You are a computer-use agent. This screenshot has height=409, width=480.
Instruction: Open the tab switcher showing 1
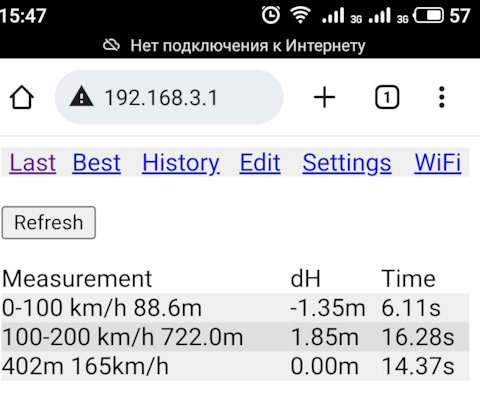click(x=387, y=97)
